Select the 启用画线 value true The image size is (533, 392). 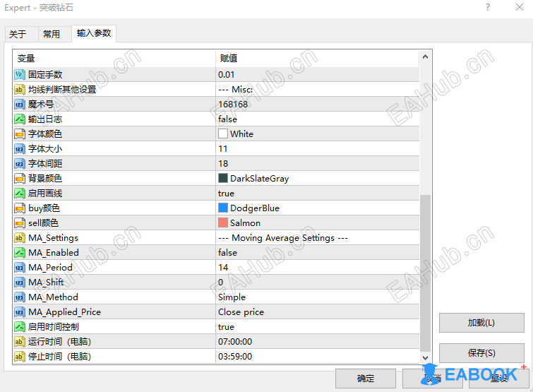226,194
